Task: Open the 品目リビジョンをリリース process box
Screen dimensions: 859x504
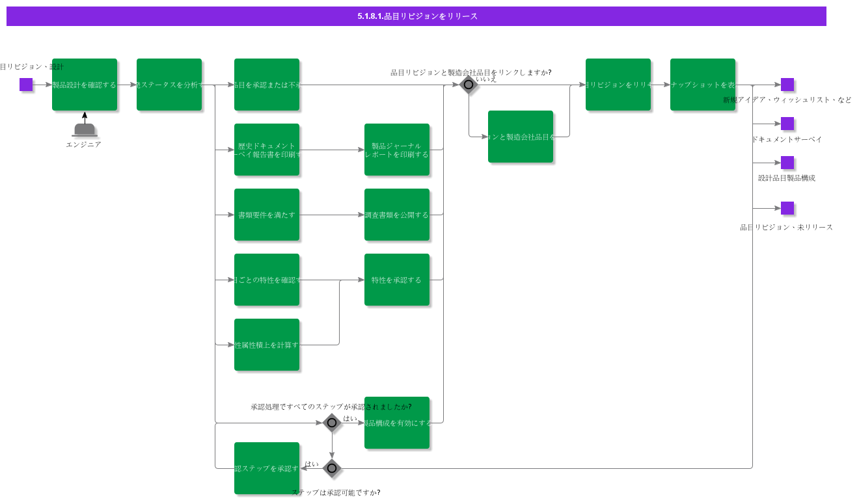Action: point(618,85)
